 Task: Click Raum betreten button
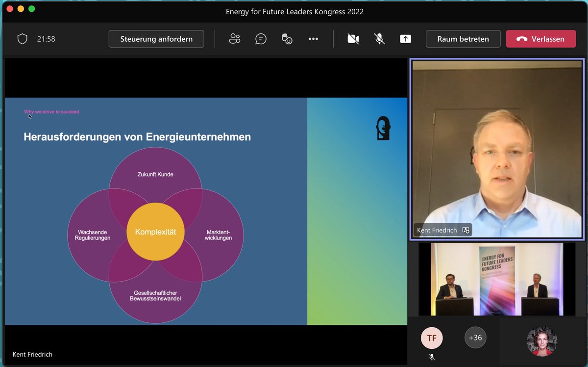463,39
